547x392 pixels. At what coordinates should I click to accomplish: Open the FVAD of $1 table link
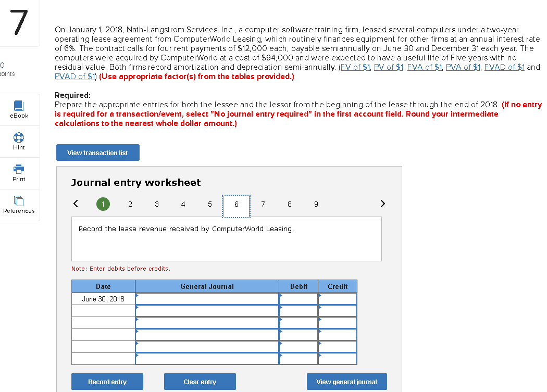tap(504, 67)
